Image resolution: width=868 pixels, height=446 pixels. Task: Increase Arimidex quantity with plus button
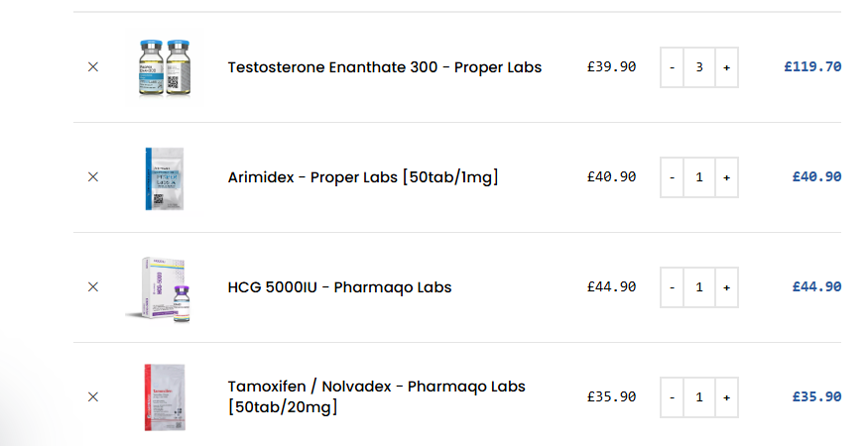click(x=726, y=177)
